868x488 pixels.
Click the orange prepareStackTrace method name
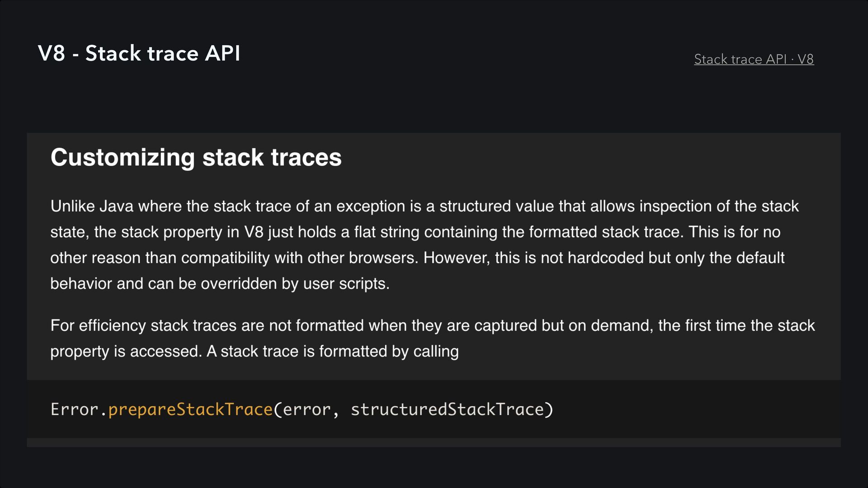190,409
